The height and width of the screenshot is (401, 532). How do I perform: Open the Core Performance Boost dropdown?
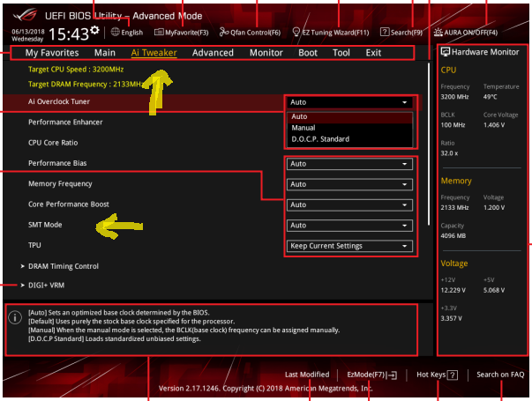[x=349, y=204]
